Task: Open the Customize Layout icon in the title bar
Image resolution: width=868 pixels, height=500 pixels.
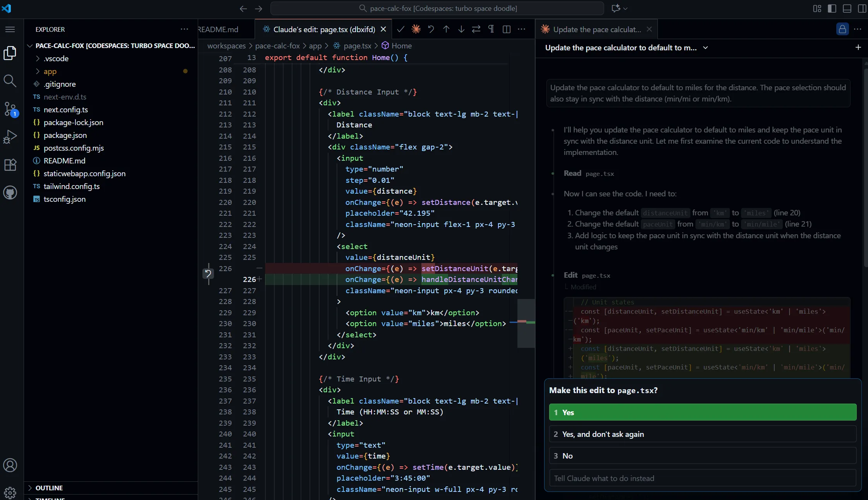Action: (817, 8)
